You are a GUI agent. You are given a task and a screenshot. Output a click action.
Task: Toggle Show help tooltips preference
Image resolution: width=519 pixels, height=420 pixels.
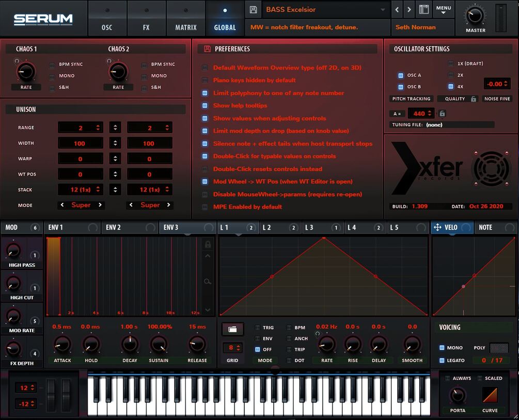pyautogui.click(x=205, y=105)
